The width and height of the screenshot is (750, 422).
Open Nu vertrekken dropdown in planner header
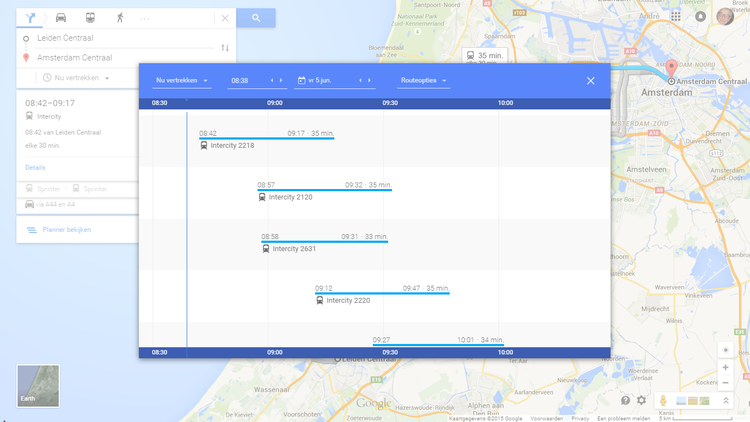(182, 80)
